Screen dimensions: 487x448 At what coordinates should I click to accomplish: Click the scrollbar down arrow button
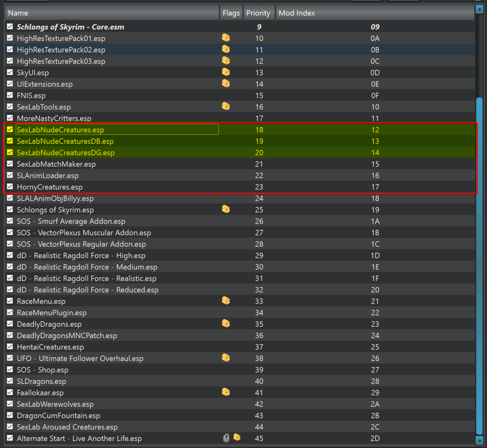click(479, 440)
